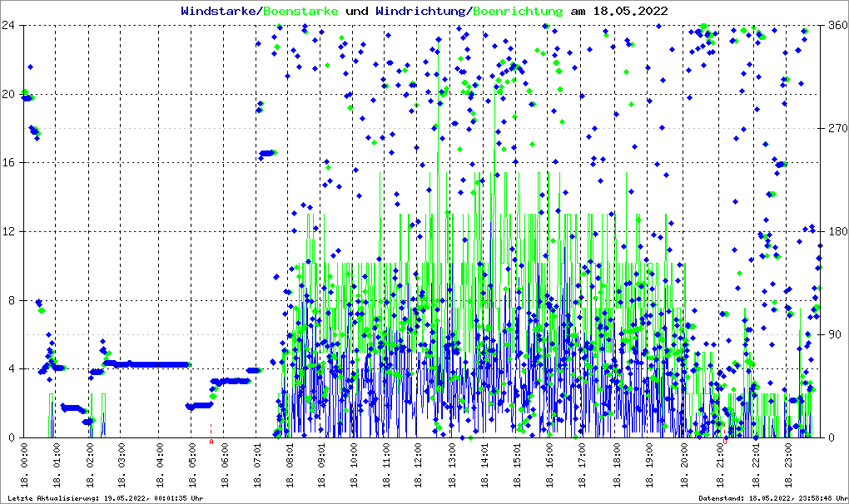Click the wind speed axis value 4

(x=12, y=368)
